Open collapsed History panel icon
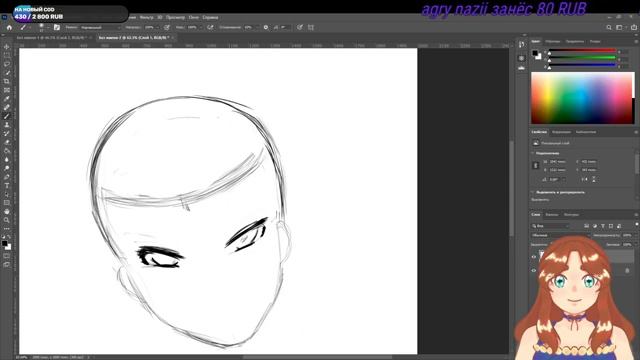Image resolution: width=640 pixels, height=360 pixels. tap(521, 44)
